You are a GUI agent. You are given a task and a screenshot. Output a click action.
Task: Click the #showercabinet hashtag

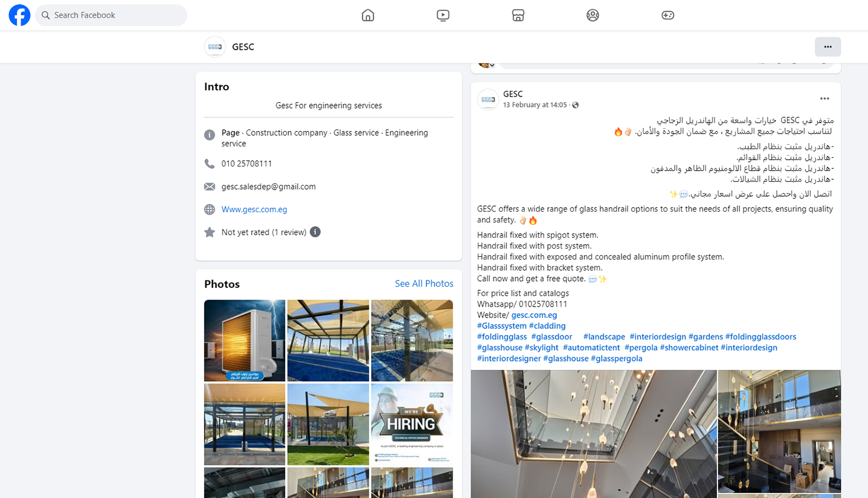point(689,348)
